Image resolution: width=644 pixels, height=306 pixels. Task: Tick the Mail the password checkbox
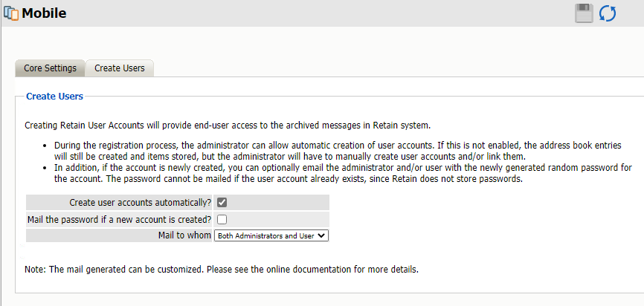[x=222, y=219]
